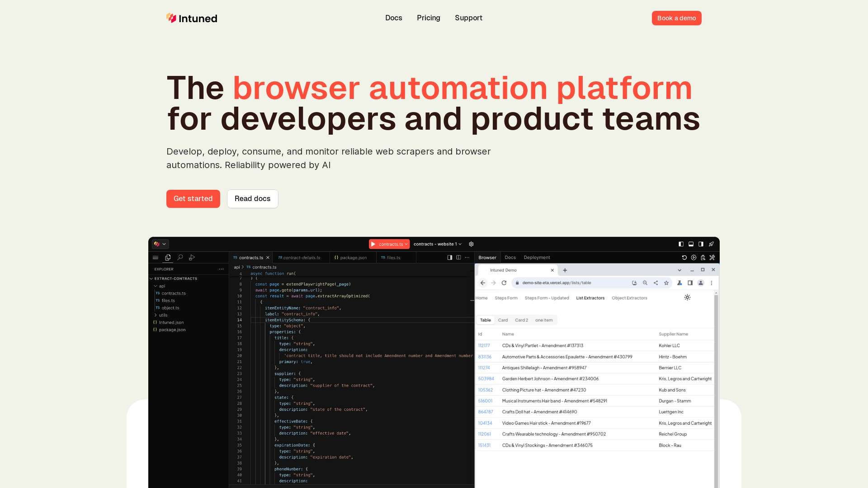Open Intuned.json in the Explorer tree
The image size is (868, 488).
[169, 323]
